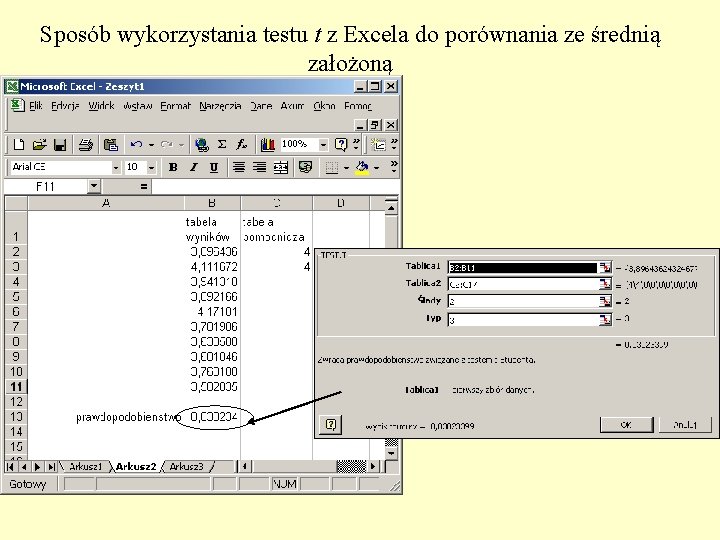This screenshot has height=540, width=720.
Task: Click the Typ range selector icon
Action: click(606, 319)
